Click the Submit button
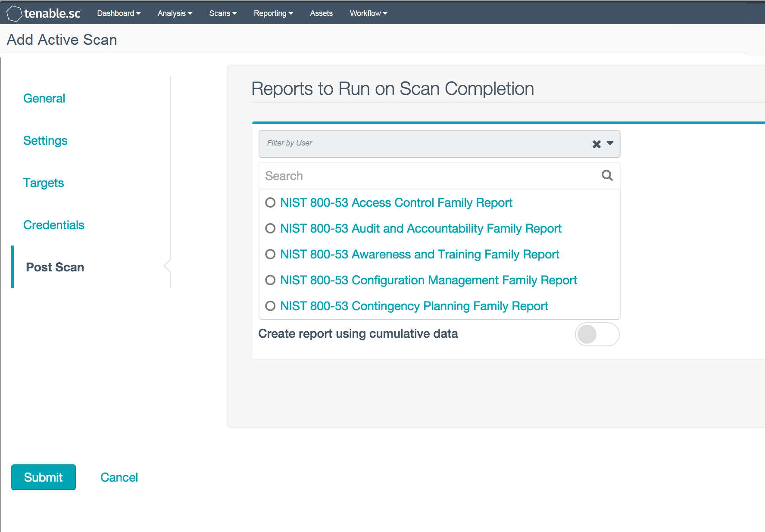The height and width of the screenshot is (532, 765). click(43, 477)
